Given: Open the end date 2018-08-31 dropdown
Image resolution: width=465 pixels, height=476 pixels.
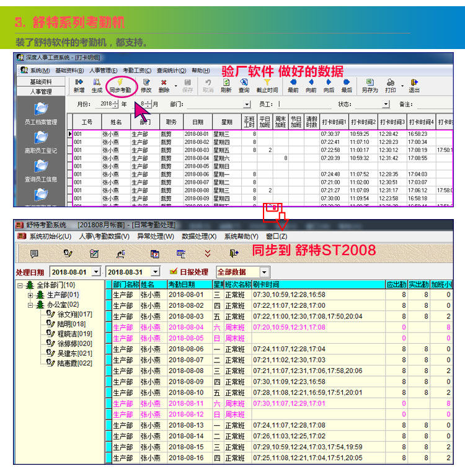Looking at the screenshot, I should click(x=155, y=272).
